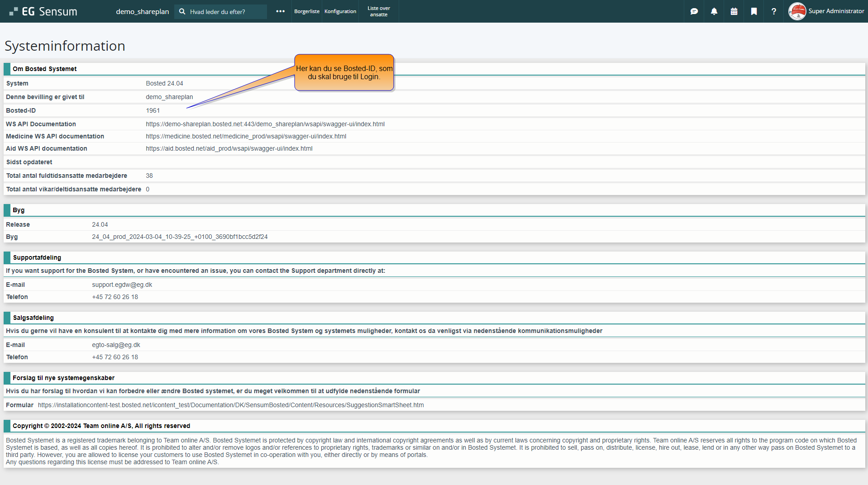Click the egto-salg@eg.dk email

point(116,345)
